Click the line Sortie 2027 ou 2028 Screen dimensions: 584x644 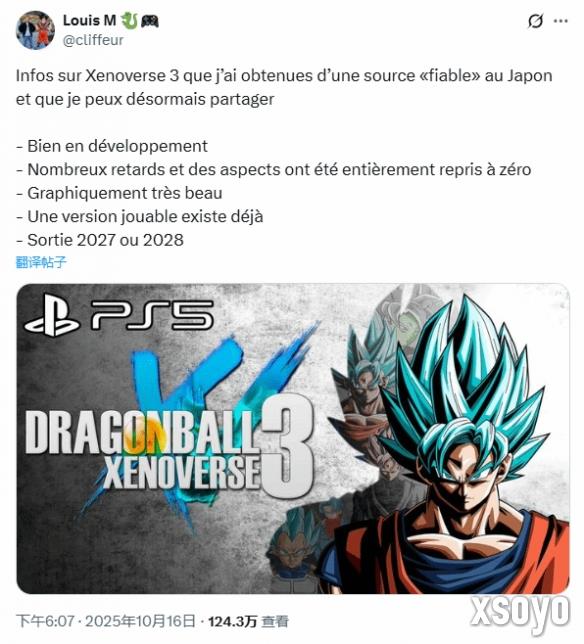(x=100, y=240)
